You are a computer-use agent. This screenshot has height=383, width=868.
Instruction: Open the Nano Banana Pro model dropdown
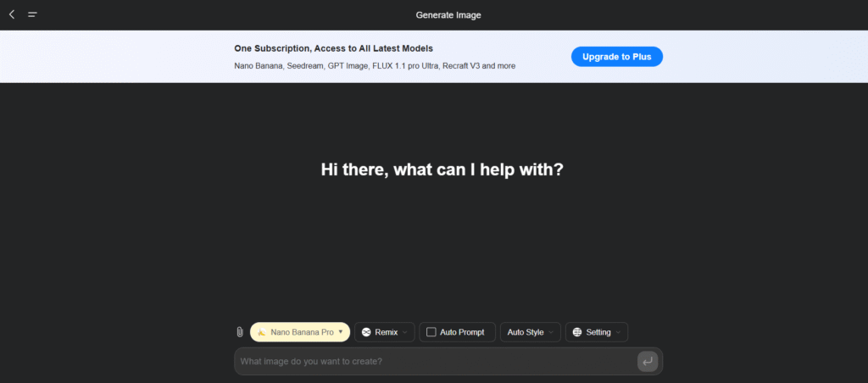(x=341, y=332)
